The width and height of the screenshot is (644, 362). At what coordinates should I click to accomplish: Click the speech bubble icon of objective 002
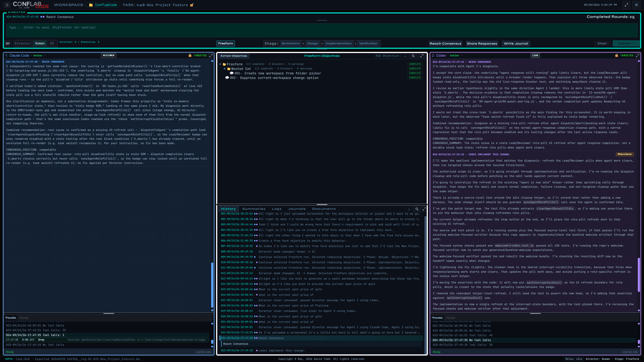(x=227, y=78)
